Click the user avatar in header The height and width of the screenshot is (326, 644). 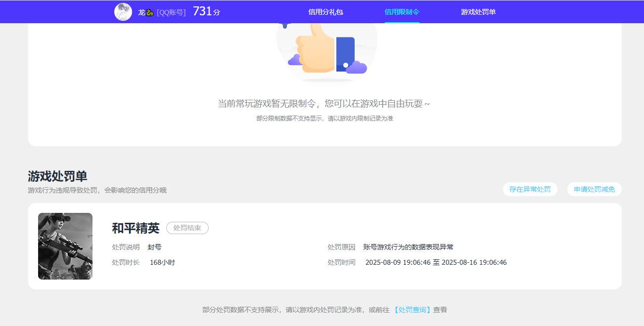click(x=123, y=12)
